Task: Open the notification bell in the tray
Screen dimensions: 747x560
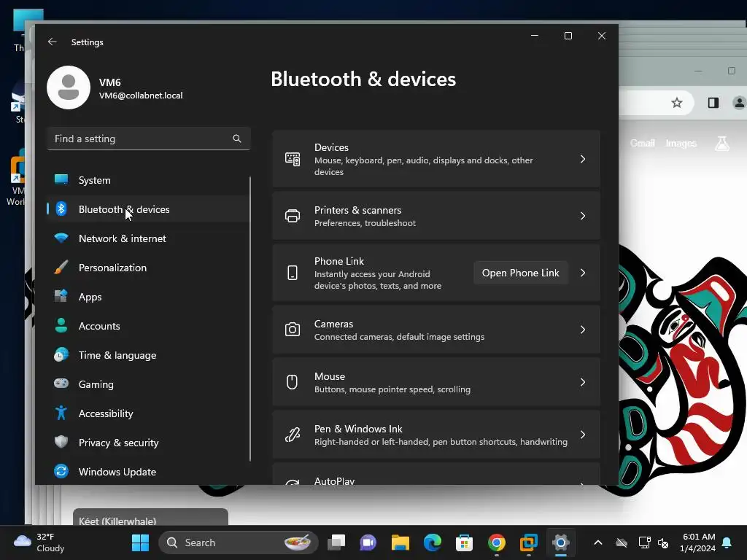Action: (x=727, y=542)
